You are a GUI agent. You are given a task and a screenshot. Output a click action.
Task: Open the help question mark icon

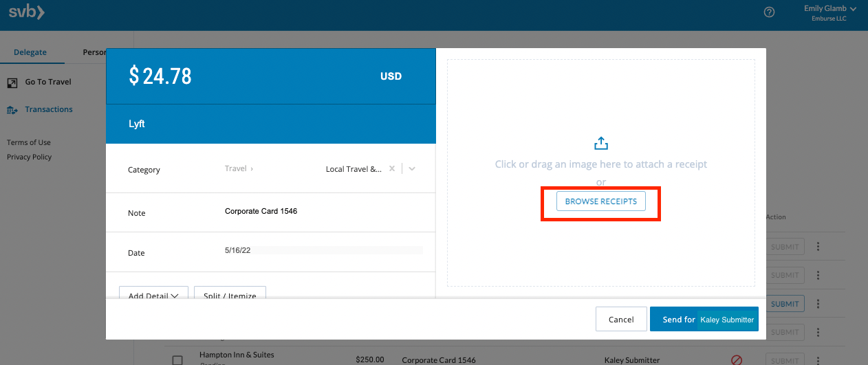[x=770, y=12]
